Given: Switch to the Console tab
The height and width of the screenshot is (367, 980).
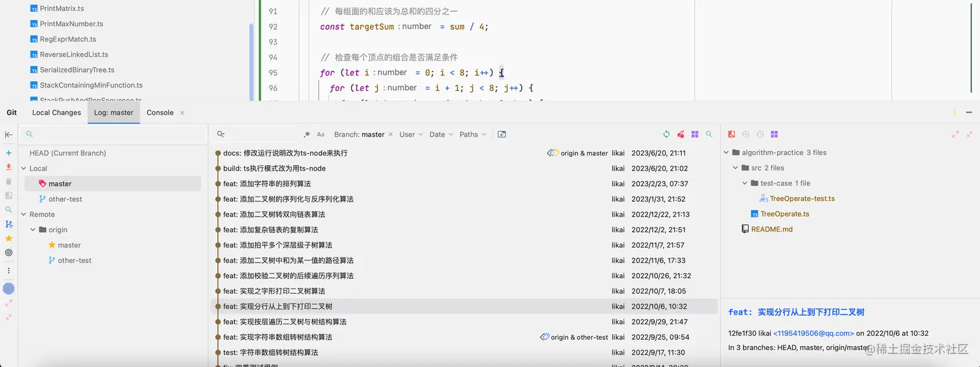Looking at the screenshot, I should [160, 112].
